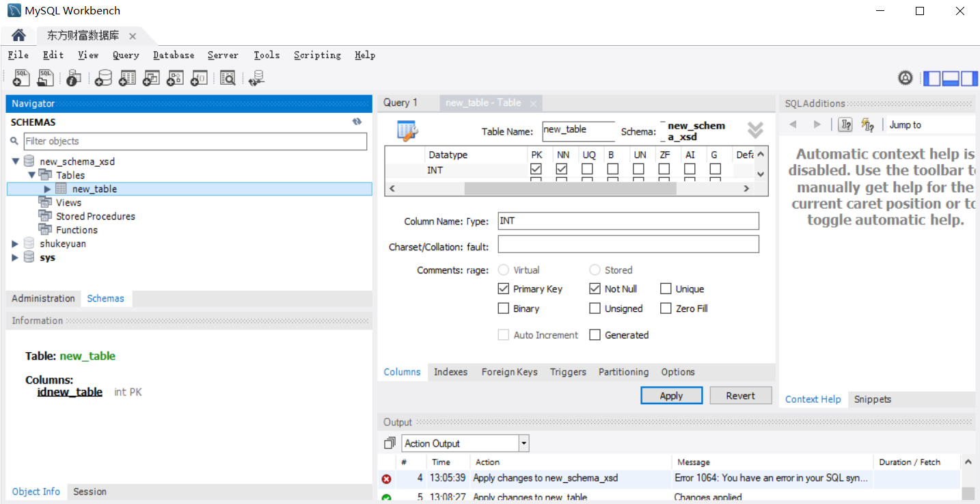Close the new_table - Table tab
This screenshot has width=980, height=504.
click(533, 103)
